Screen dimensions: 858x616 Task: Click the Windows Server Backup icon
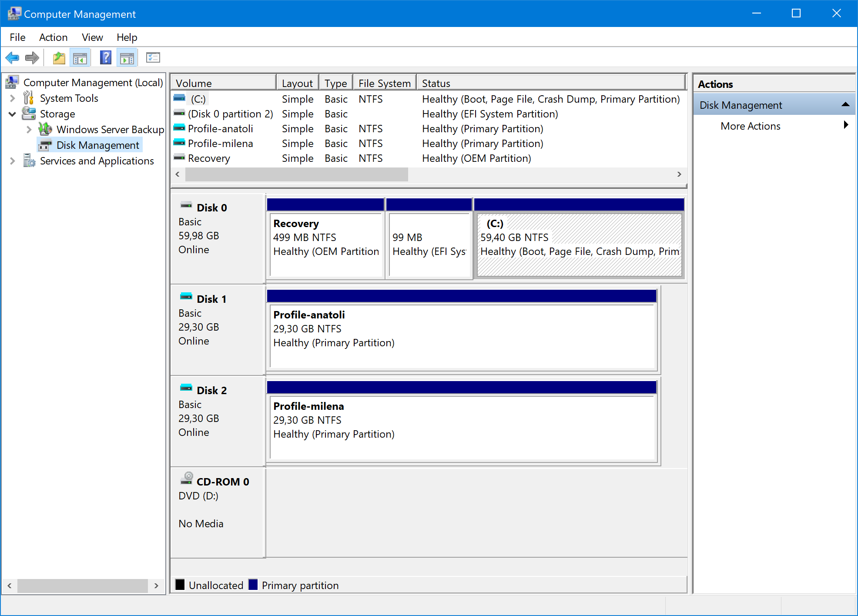click(46, 129)
